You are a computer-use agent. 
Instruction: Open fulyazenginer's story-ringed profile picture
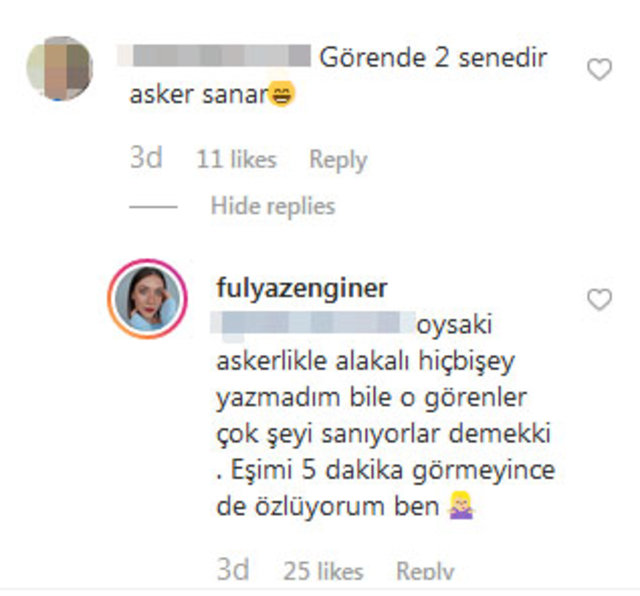tap(147, 298)
